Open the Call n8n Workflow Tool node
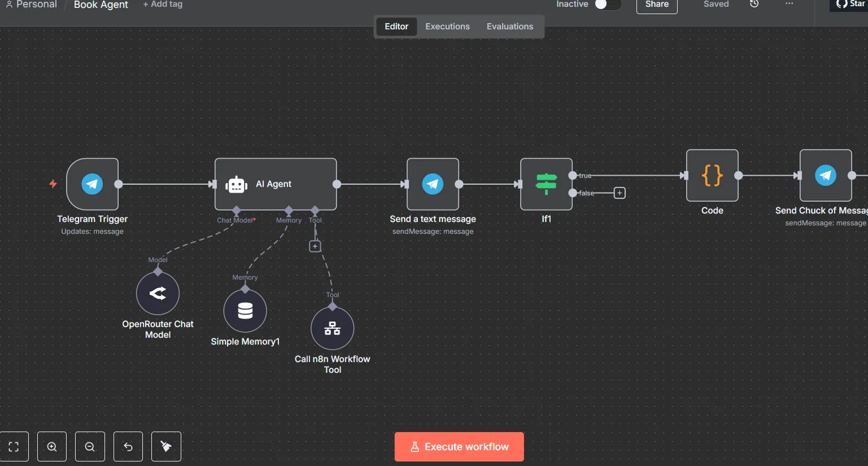 coord(333,328)
